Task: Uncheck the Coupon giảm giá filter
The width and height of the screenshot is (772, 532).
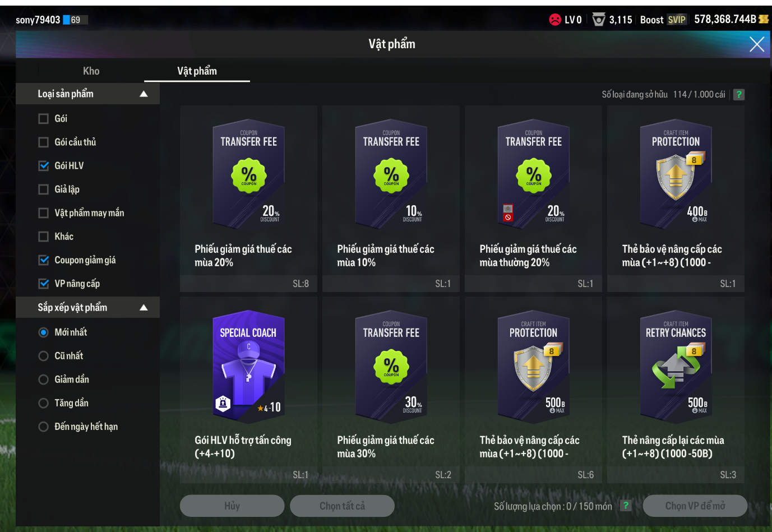Action: click(x=44, y=260)
